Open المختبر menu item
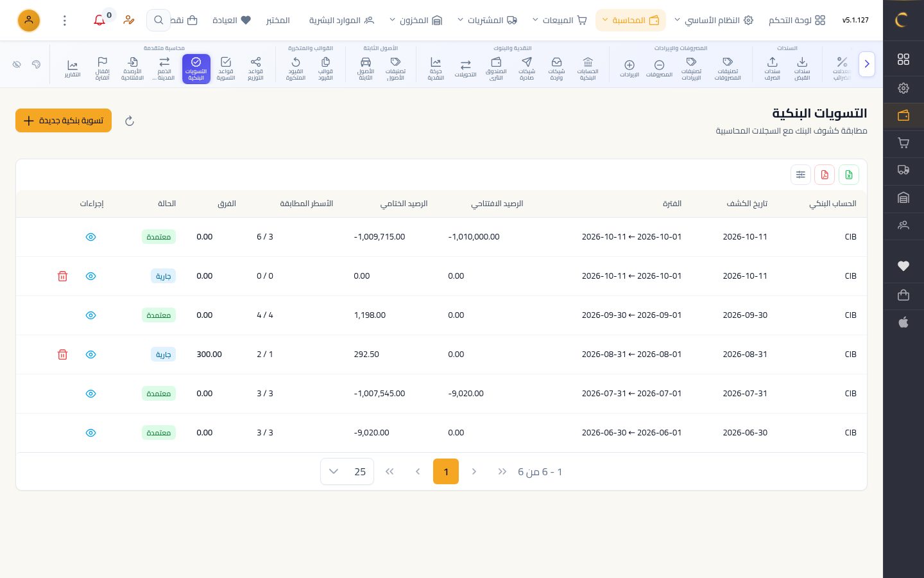 (x=278, y=21)
